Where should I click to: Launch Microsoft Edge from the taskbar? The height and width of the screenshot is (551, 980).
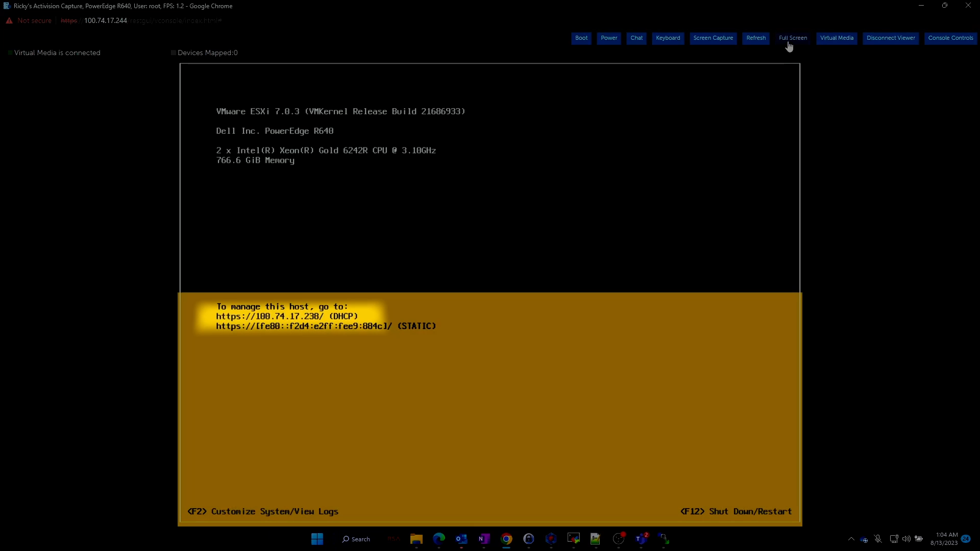coord(439,539)
